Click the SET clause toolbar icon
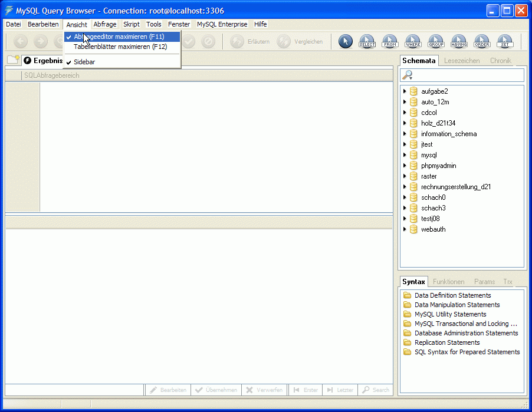 pyautogui.click(x=505, y=41)
